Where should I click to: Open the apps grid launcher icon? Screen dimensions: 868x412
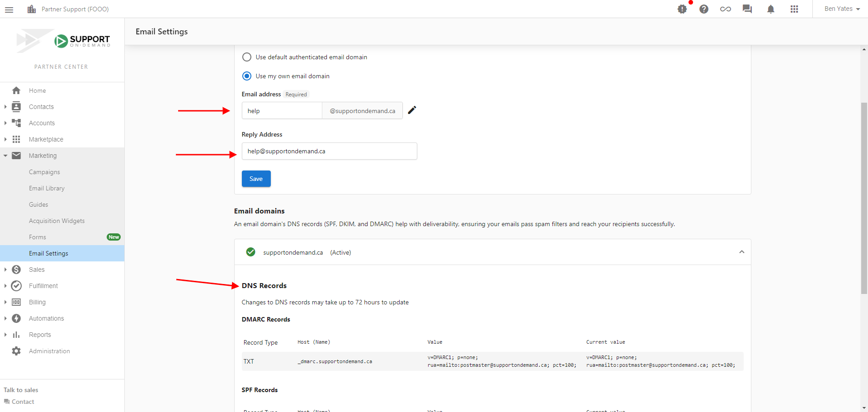click(794, 9)
